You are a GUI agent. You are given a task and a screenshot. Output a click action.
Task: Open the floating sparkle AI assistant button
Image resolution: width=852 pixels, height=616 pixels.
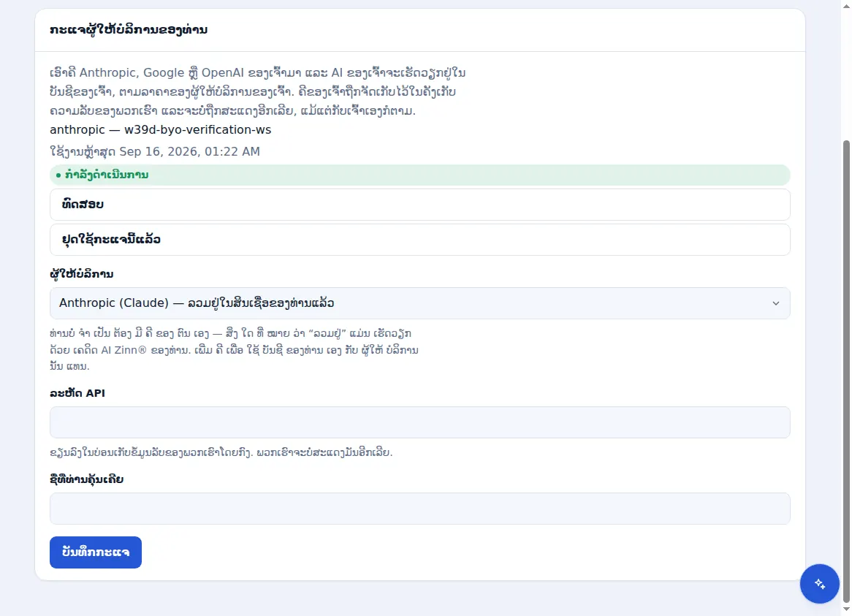pos(819,583)
